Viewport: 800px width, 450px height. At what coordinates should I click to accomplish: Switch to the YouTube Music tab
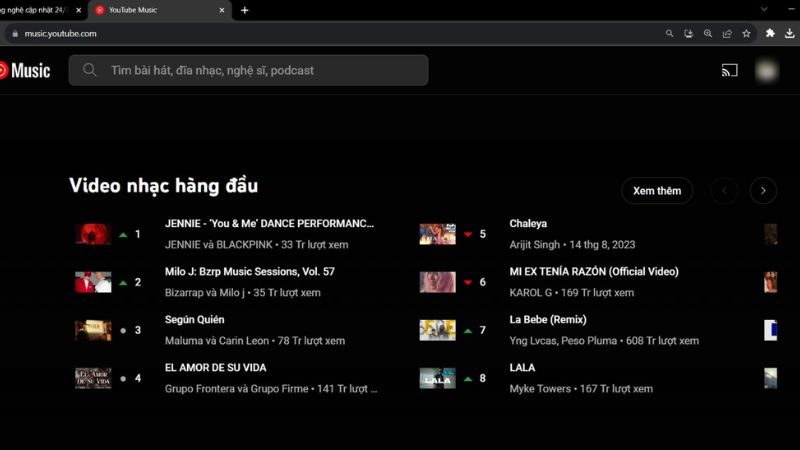point(160,10)
